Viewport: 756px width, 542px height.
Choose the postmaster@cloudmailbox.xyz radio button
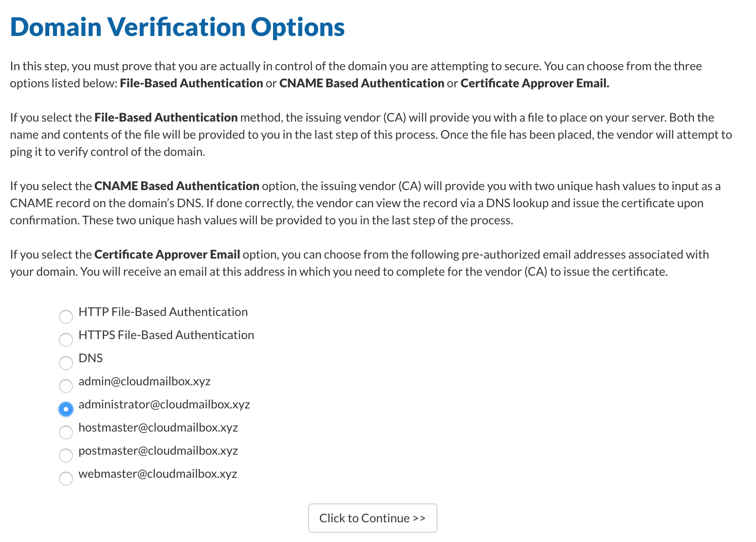pos(66,456)
